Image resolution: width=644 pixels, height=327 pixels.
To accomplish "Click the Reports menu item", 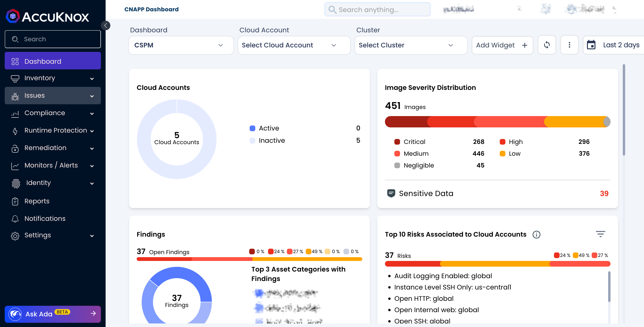I will pos(37,201).
